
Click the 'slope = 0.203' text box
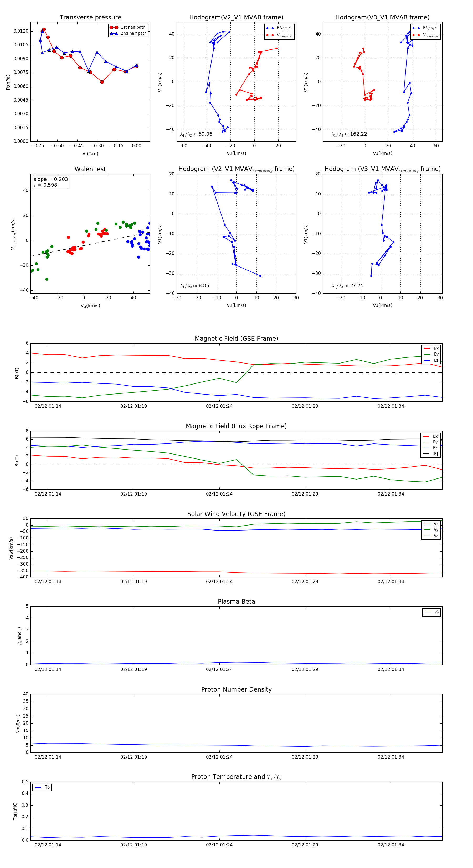(x=51, y=179)
